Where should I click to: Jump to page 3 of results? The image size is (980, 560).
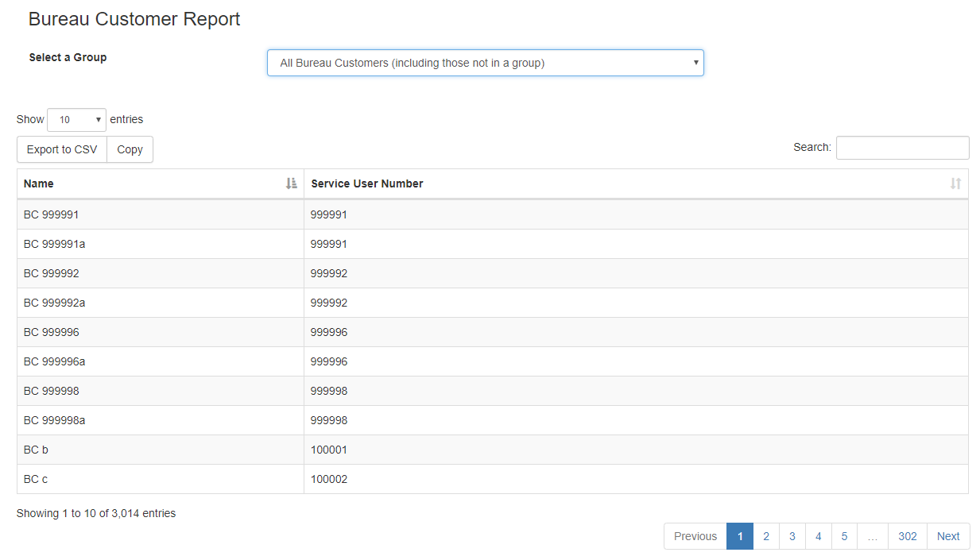click(x=792, y=536)
